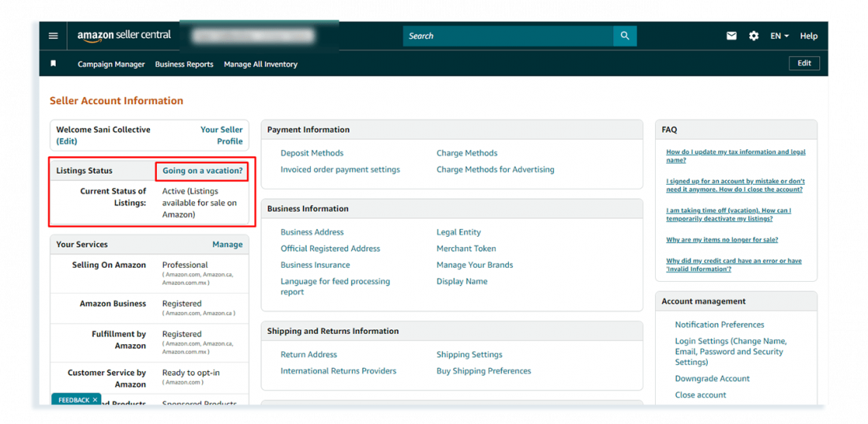This screenshot has height=424, width=868.
Task: Open Official Registered Address
Action: 330,248
